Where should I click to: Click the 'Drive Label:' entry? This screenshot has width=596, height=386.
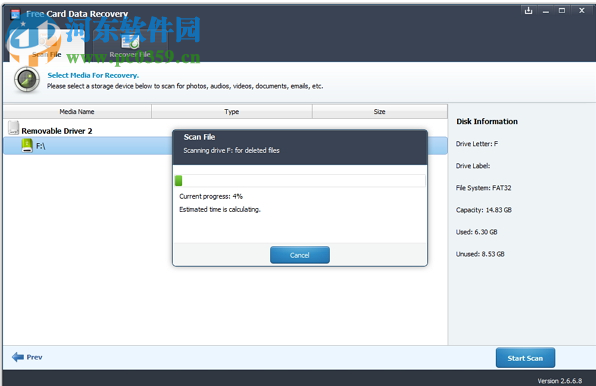[x=473, y=166]
